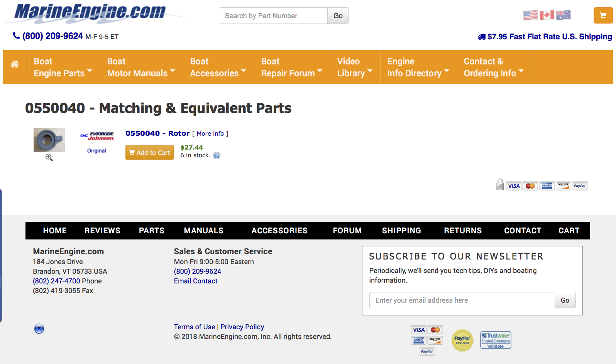Expand Engine Info Directory dropdown

click(418, 67)
